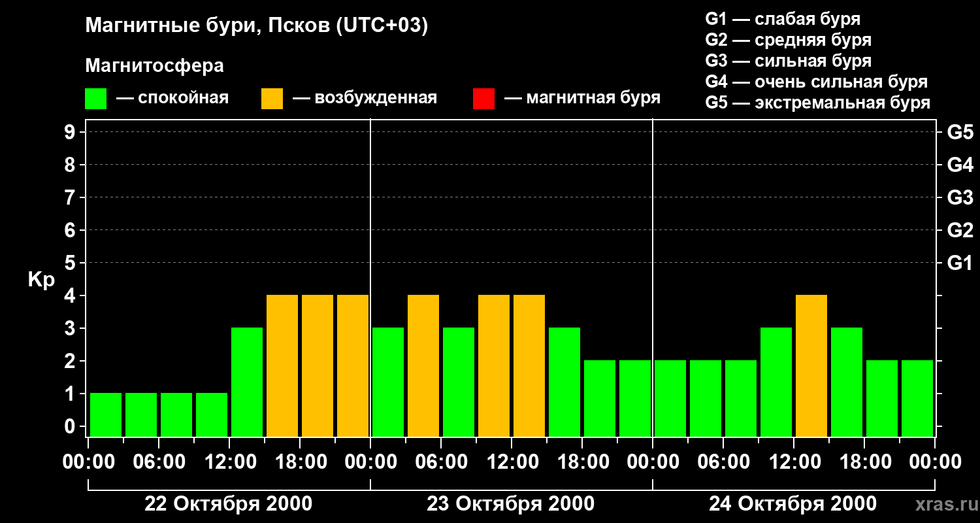Screen dimensions: 980x523
Task: Click the first green bar on 22 October
Action: click(106, 414)
